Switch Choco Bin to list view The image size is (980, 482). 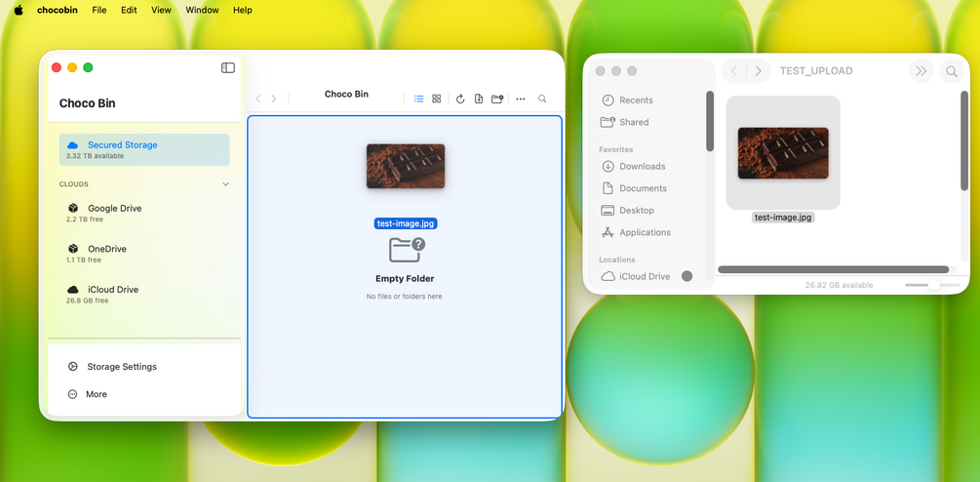418,99
